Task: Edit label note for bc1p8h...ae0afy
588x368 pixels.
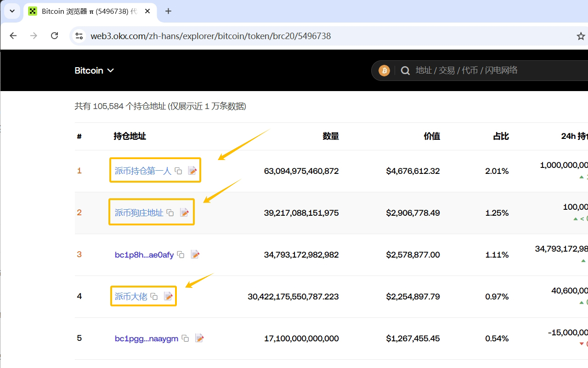Action: tap(195, 254)
